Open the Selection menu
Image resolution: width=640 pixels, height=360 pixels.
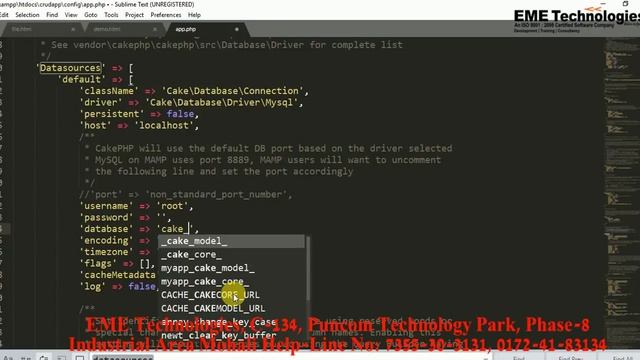click(27, 15)
